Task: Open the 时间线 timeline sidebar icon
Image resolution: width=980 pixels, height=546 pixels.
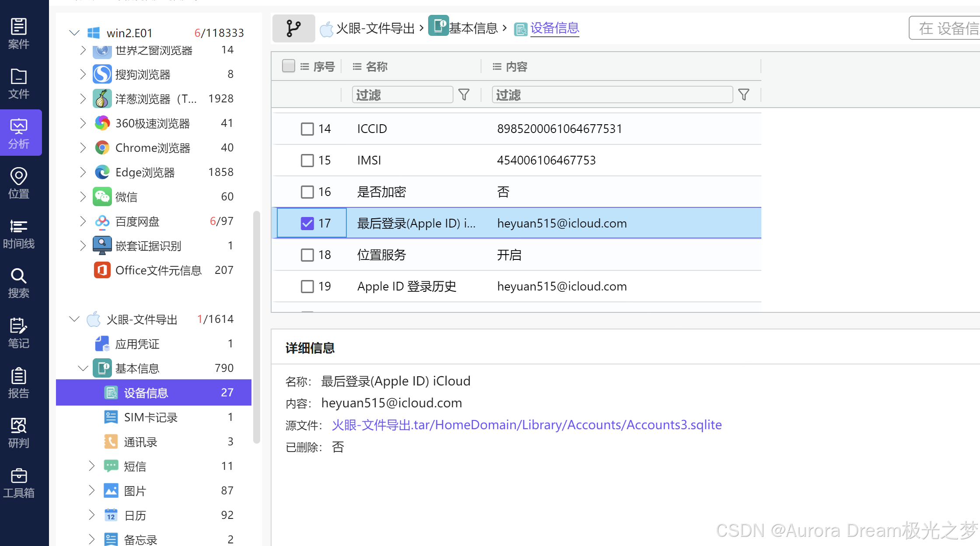Action: tap(18, 233)
